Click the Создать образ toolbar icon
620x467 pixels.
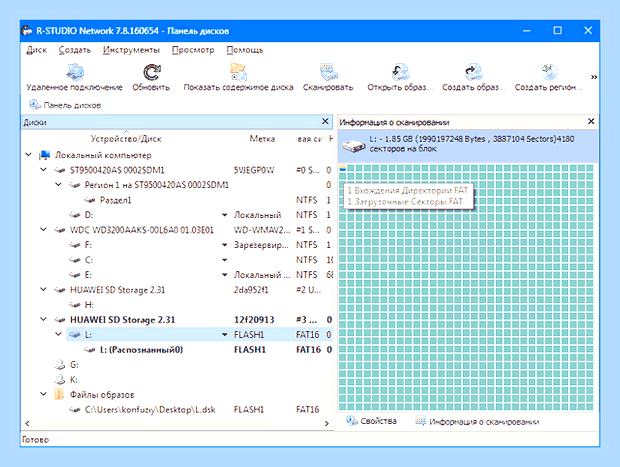click(x=474, y=72)
